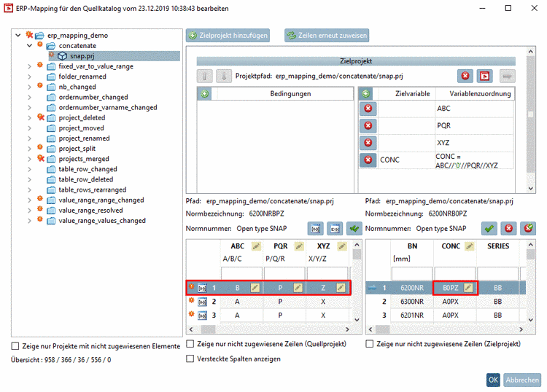Collapse concatenate folder node
Image resolution: width=547 pixels, height=392 pixels.
(x=29, y=45)
